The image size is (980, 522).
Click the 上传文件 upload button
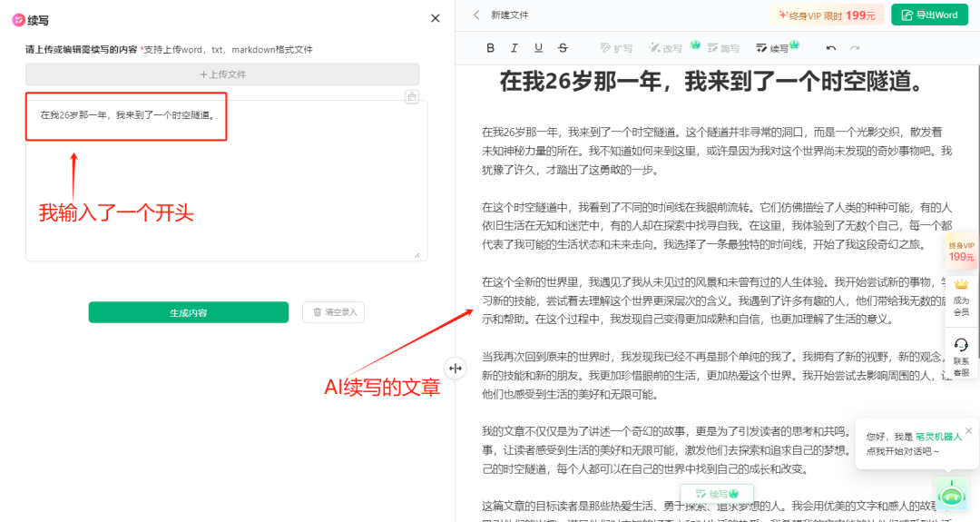coord(222,74)
